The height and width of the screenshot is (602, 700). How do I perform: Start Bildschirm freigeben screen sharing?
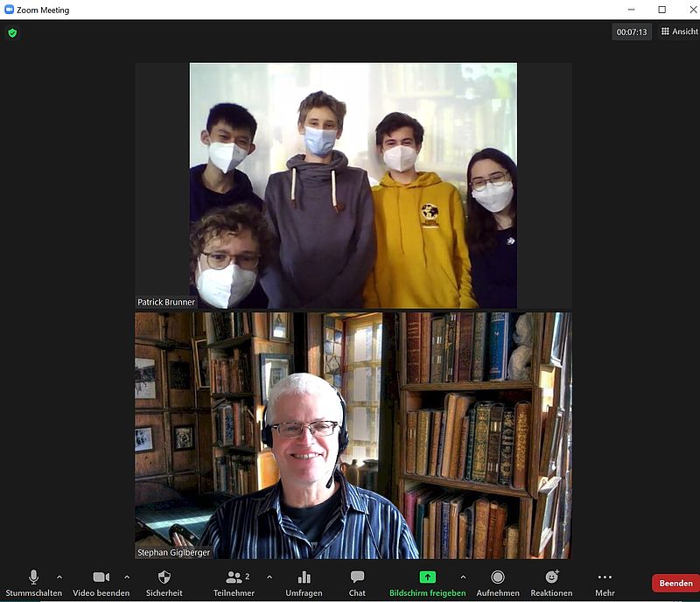(x=428, y=583)
